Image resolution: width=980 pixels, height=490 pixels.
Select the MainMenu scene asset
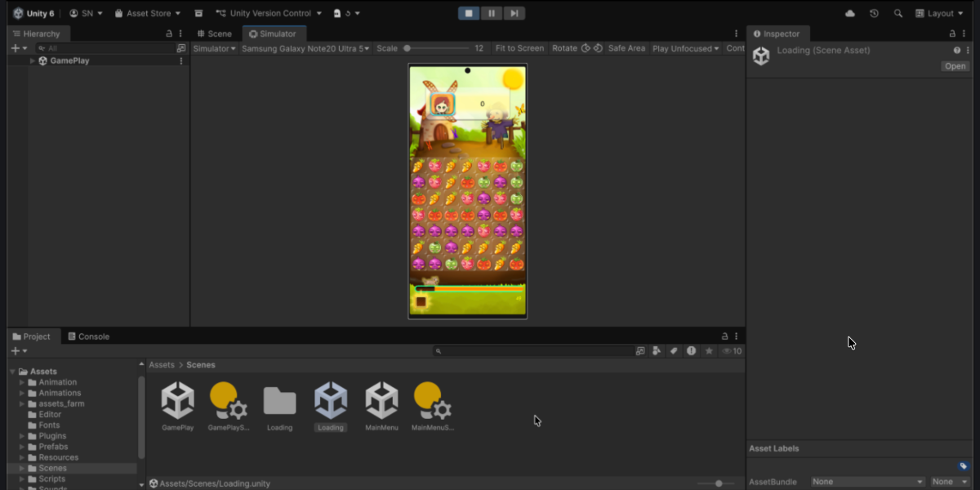click(381, 407)
